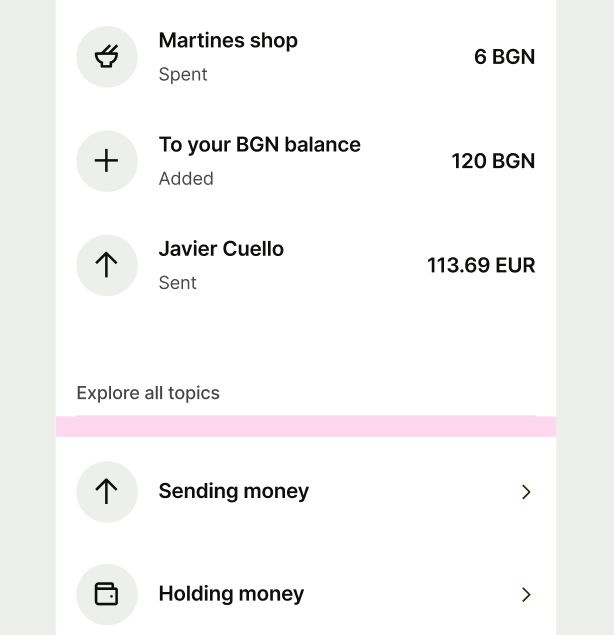Click the plus icon for BGN balance
Screen dimensions: 614x635
point(106,161)
